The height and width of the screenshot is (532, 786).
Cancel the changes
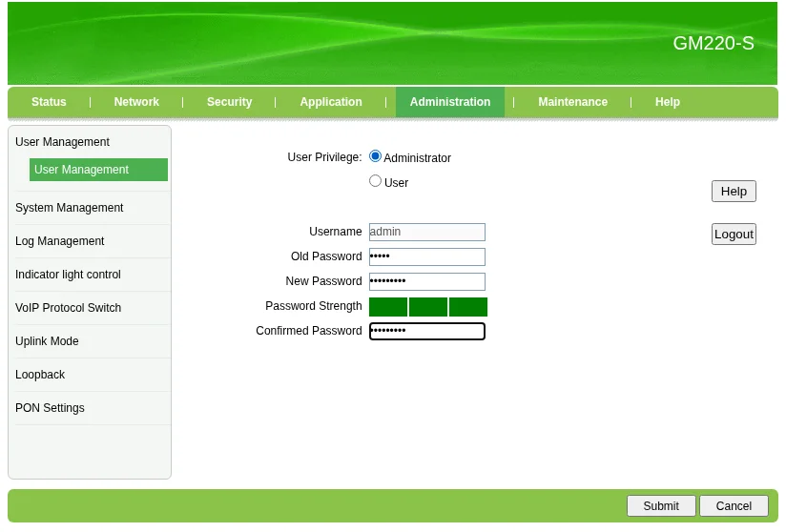pyautogui.click(x=734, y=506)
